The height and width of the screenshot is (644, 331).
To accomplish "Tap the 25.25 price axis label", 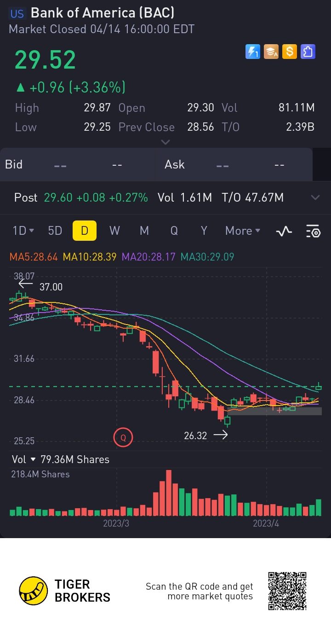I will [24, 441].
